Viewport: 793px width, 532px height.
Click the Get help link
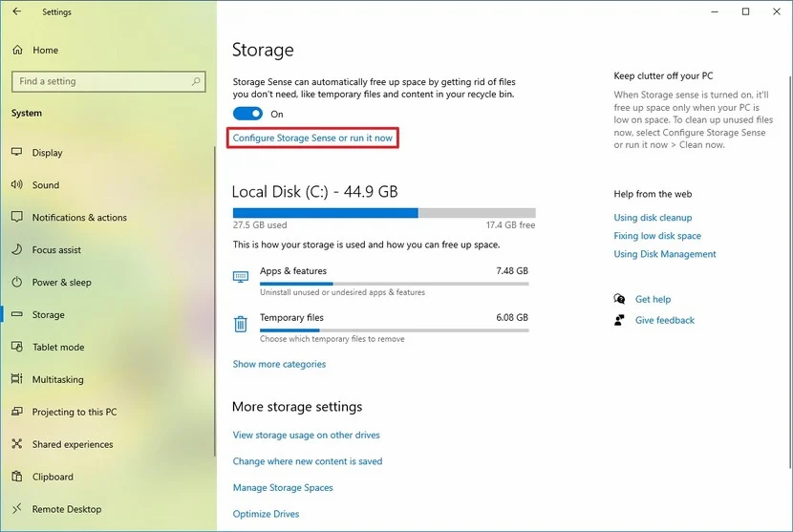click(x=653, y=299)
